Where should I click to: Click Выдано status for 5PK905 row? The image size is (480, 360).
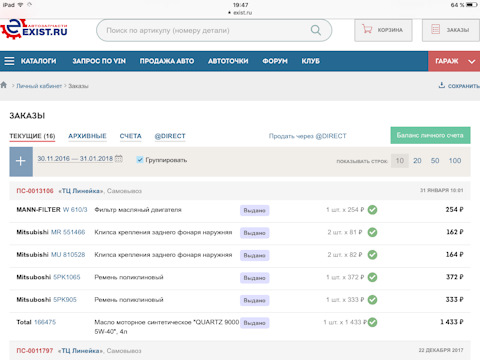[x=255, y=300]
